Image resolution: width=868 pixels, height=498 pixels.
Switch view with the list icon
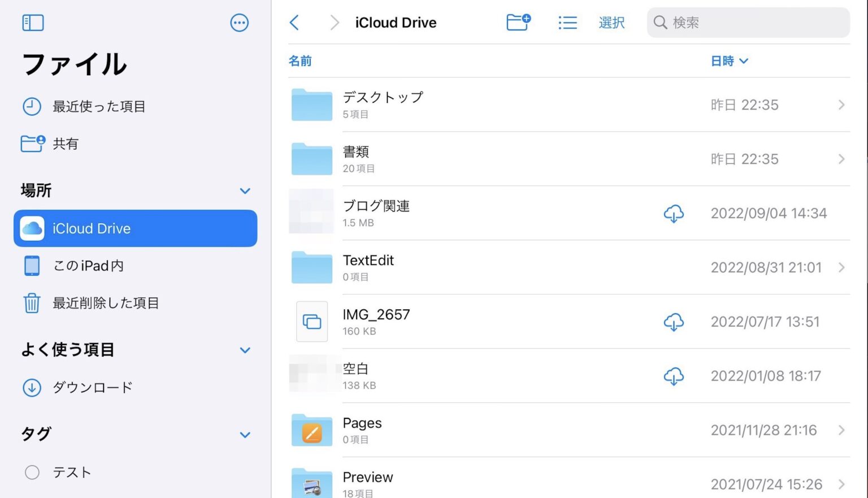tap(567, 23)
